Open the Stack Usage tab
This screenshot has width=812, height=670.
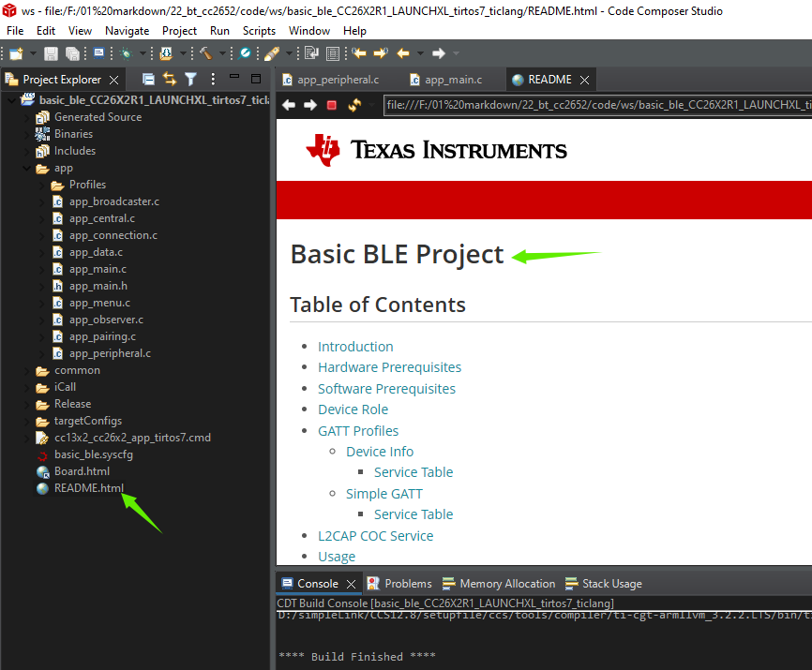click(603, 584)
